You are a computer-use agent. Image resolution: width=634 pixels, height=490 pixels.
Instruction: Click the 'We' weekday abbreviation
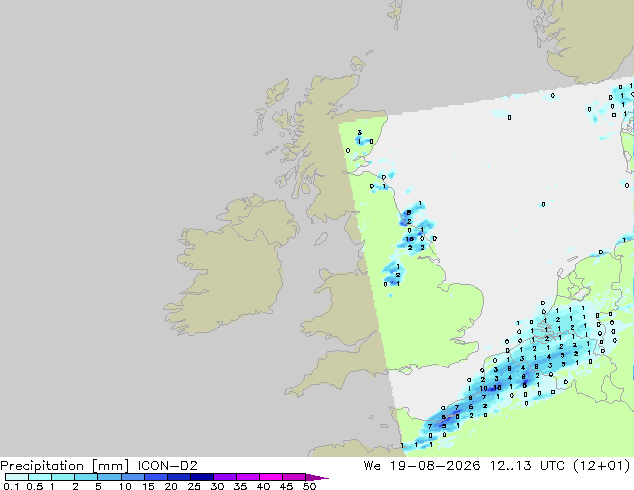372,465
